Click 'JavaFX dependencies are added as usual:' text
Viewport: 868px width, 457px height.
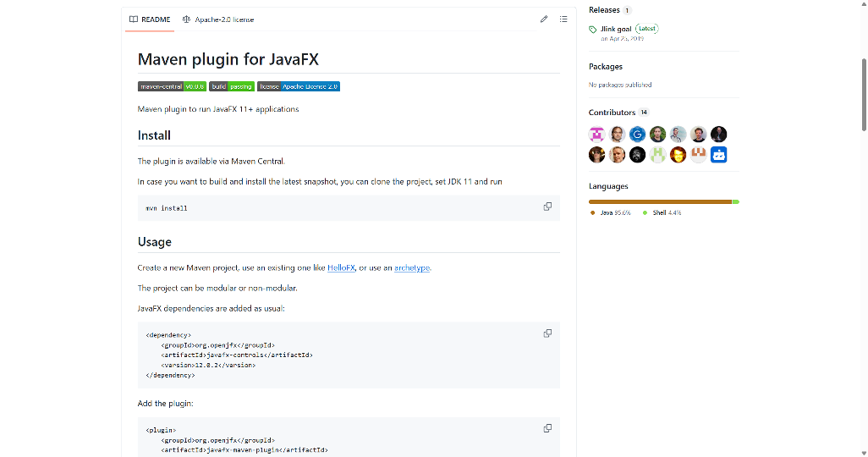(211, 309)
